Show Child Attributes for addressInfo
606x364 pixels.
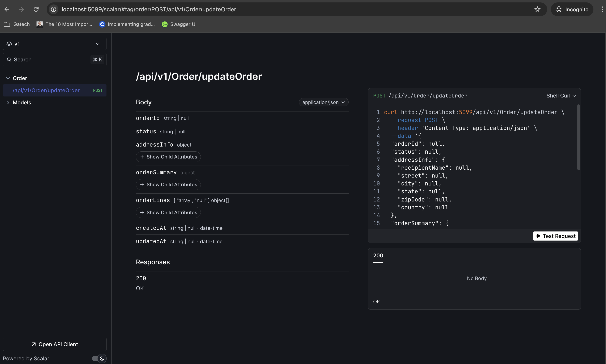168,157
